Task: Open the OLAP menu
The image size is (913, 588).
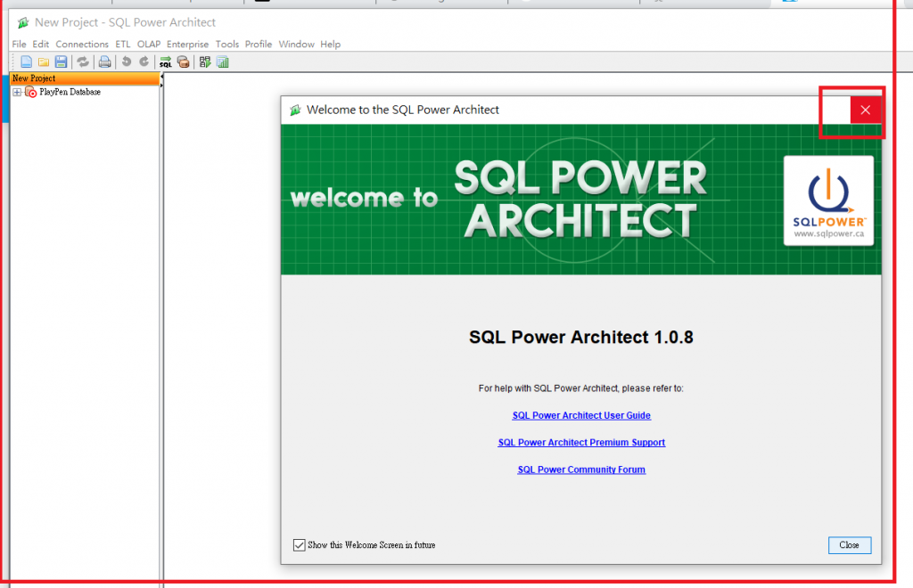Action: click(149, 45)
